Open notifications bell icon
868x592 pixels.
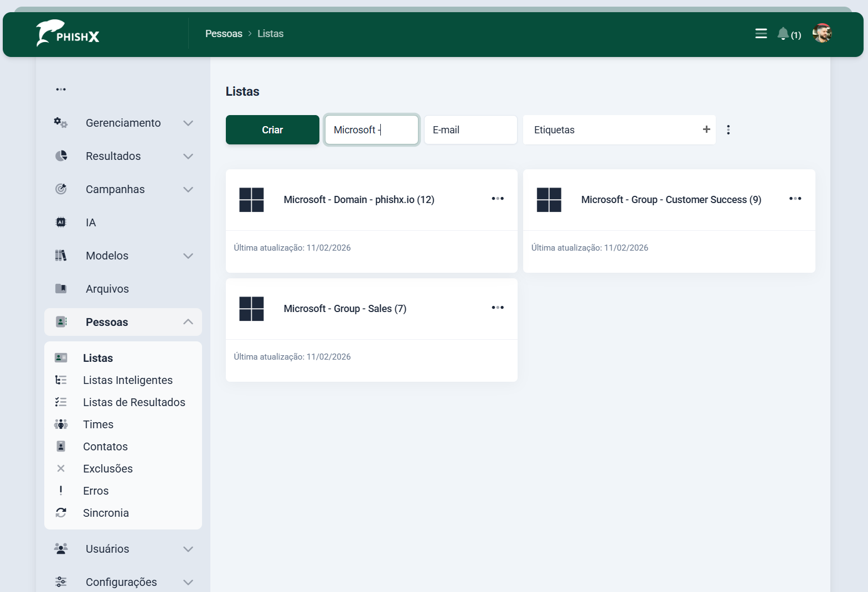[x=783, y=34]
